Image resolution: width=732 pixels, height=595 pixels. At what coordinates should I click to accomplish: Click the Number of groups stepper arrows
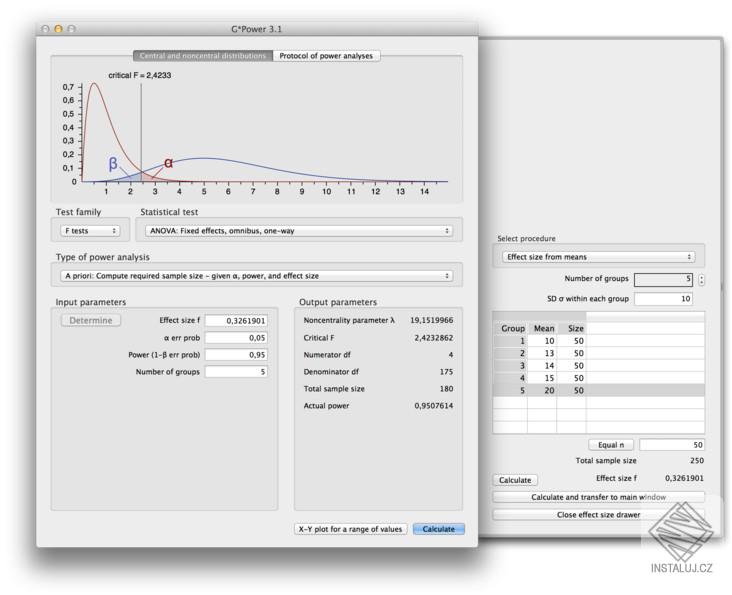click(x=701, y=280)
